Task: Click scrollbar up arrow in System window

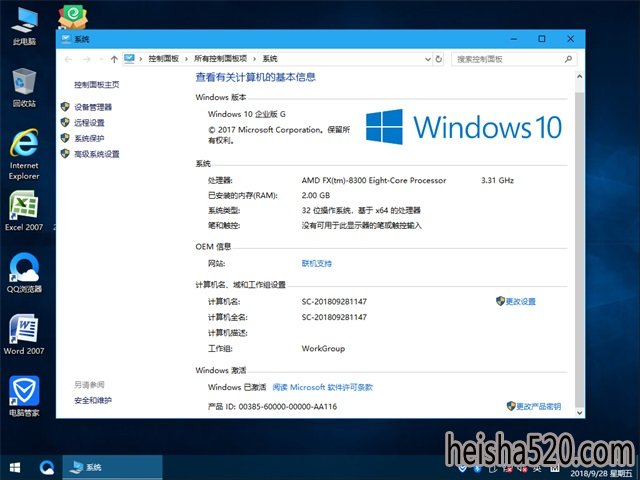Action: click(x=579, y=76)
